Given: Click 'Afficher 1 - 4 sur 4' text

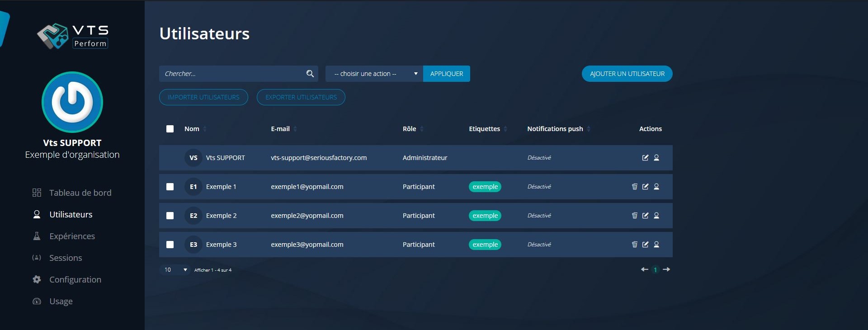Looking at the screenshot, I should 213,270.
